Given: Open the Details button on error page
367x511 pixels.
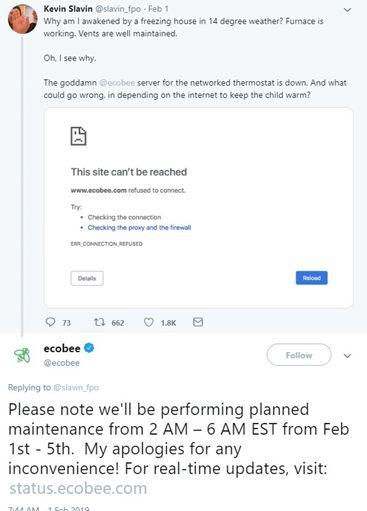Looking at the screenshot, I should coord(87,278).
